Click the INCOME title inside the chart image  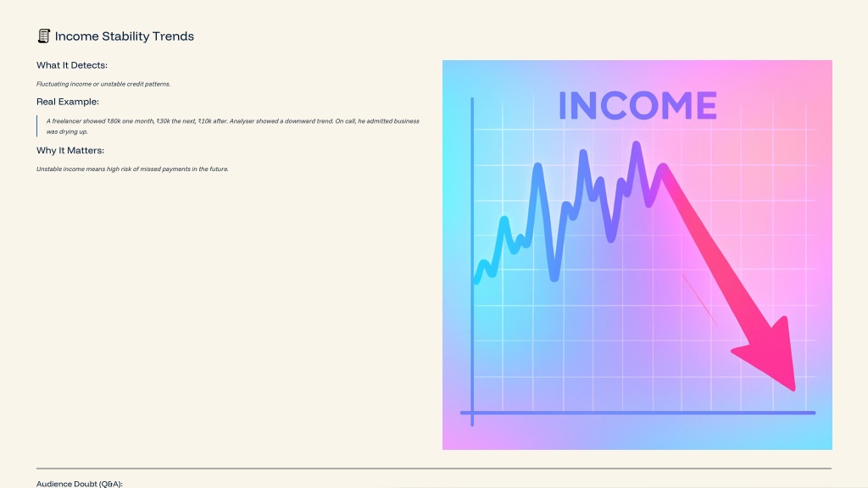tap(637, 106)
